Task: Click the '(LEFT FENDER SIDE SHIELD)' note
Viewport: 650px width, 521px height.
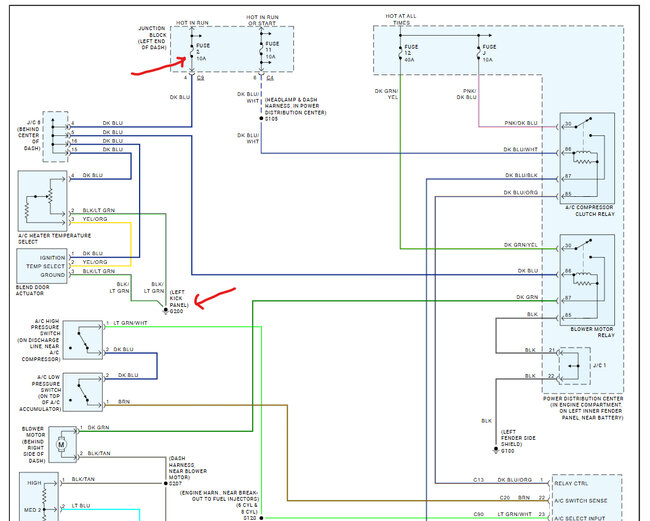Action: pos(518,438)
